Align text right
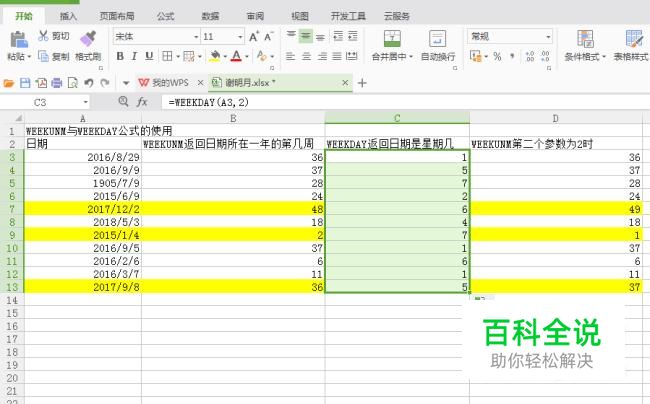This screenshot has width=650, height=404. (x=322, y=56)
